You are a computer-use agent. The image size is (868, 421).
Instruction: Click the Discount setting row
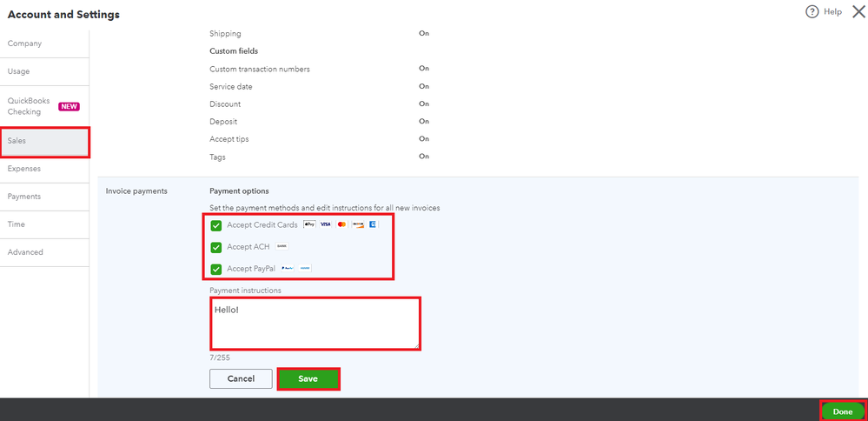[320, 104]
